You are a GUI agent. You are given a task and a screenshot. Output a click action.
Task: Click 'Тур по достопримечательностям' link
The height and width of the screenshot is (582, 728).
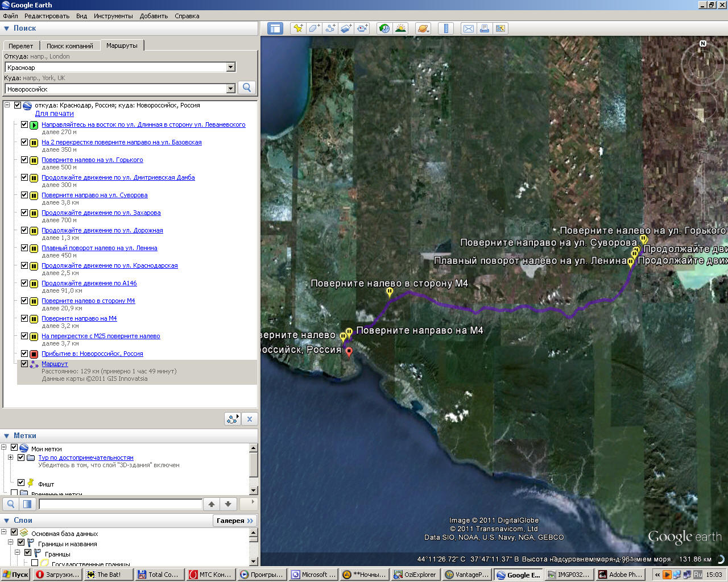86,458
